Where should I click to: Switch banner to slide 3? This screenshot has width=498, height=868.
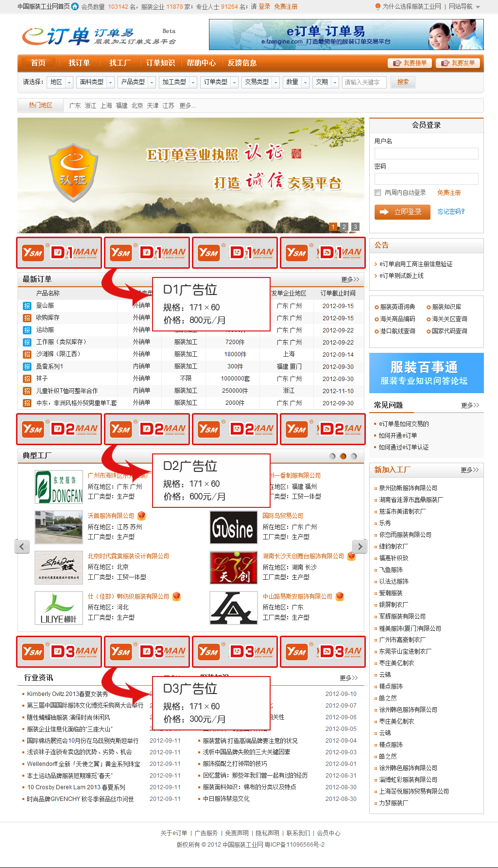click(355, 226)
